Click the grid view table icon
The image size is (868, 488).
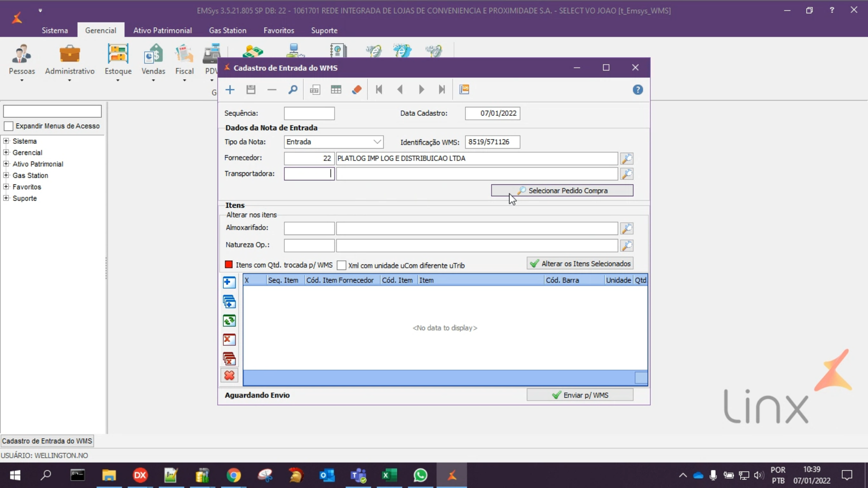(x=336, y=90)
